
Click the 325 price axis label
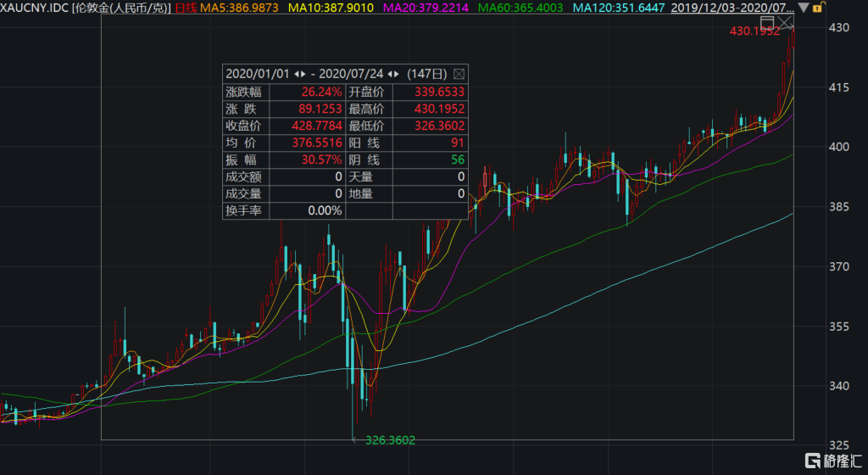(839, 445)
